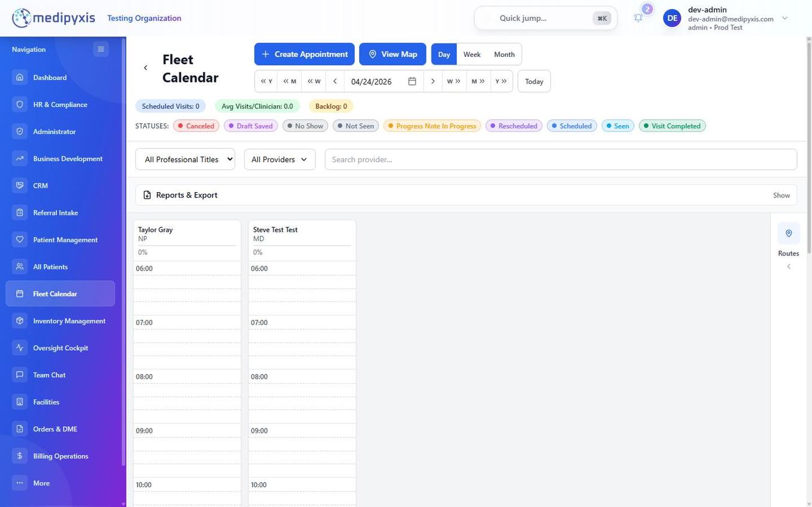This screenshot has height=507, width=812.
Task: Toggle the Not Seen status filter
Action: pyautogui.click(x=356, y=126)
